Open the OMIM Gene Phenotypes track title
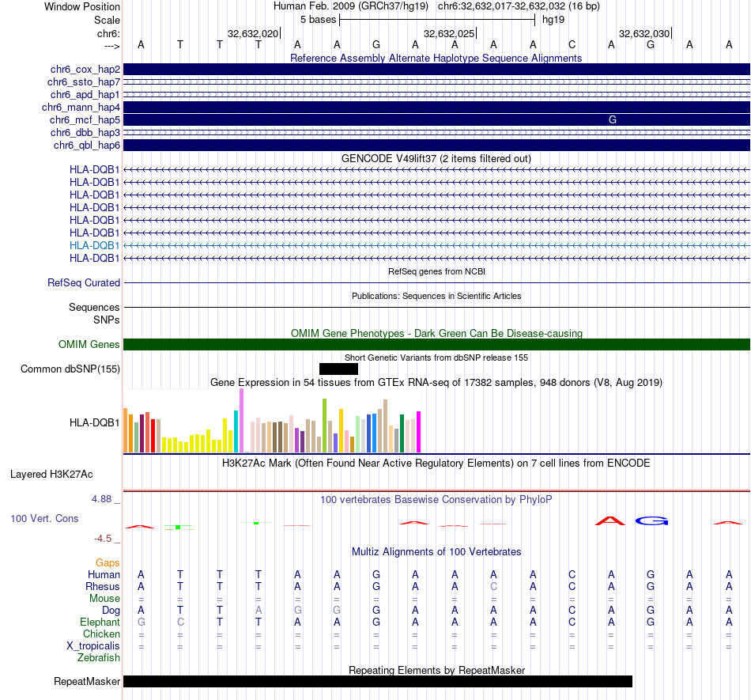Image resolution: width=751 pixels, height=700 pixels. coord(436,334)
